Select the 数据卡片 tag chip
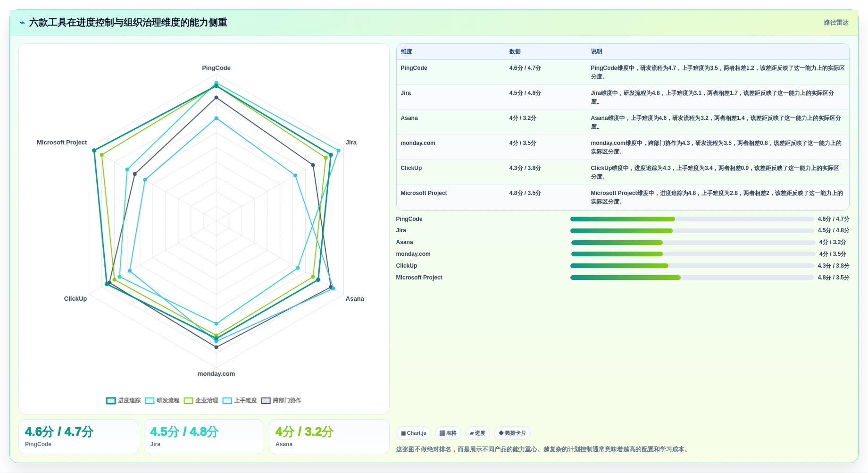Viewport: 868px width, 473px height. click(x=512, y=433)
